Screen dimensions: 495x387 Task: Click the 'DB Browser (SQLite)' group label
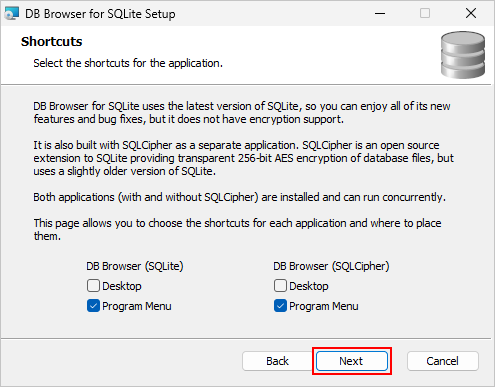pyautogui.click(x=135, y=266)
